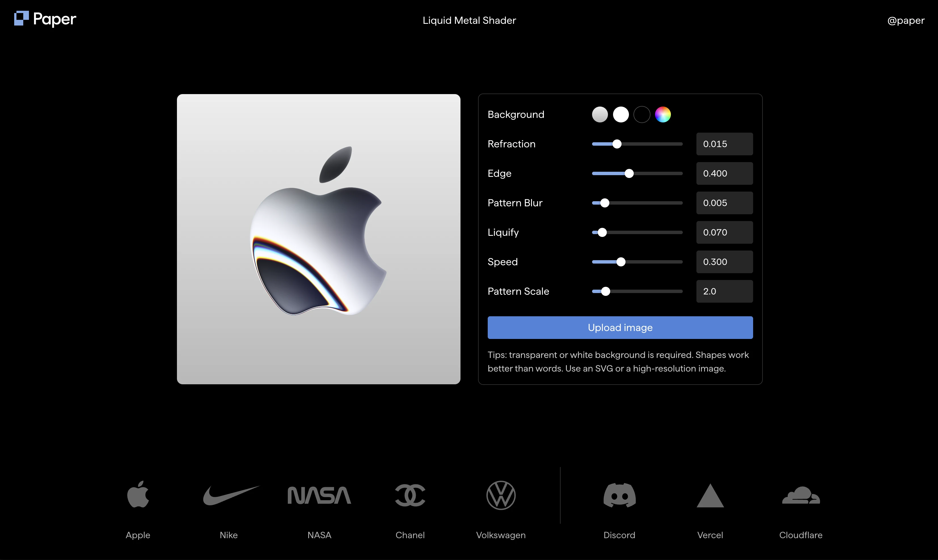The width and height of the screenshot is (938, 560).
Task: Click the Nike label text
Action: point(229,535)
